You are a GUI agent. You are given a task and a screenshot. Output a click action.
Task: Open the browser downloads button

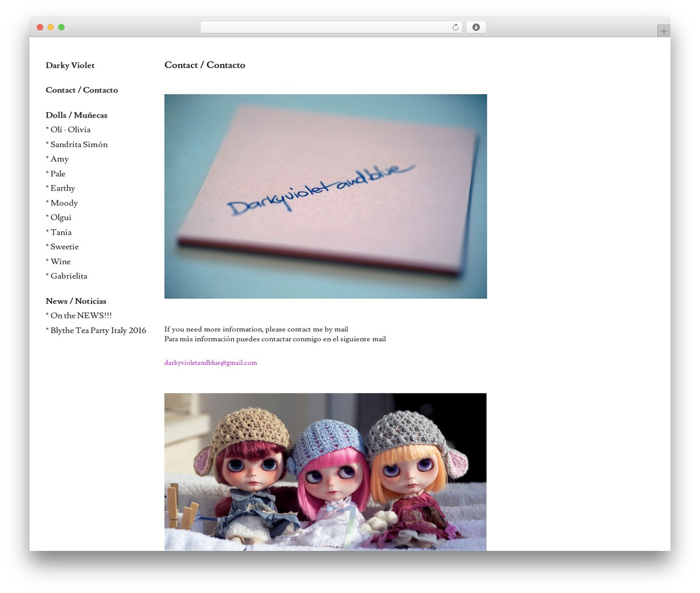[476, 27]
